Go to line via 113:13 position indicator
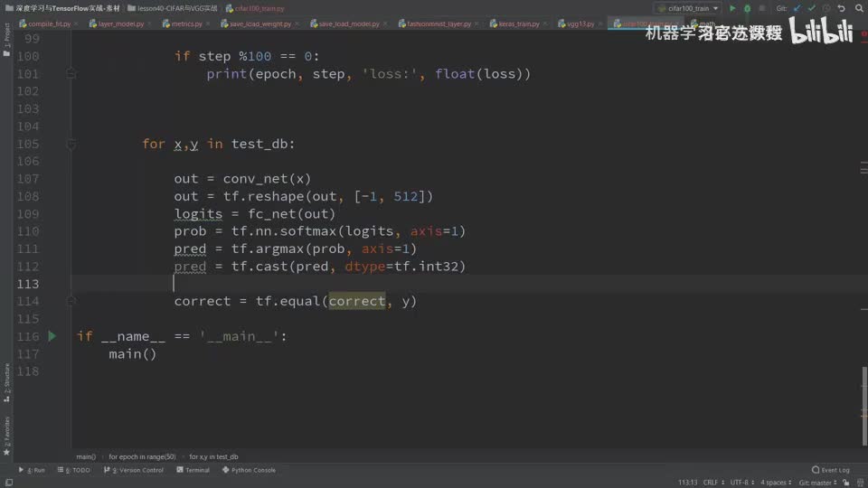This screenshot has height=488, width=868. [687, 483]
